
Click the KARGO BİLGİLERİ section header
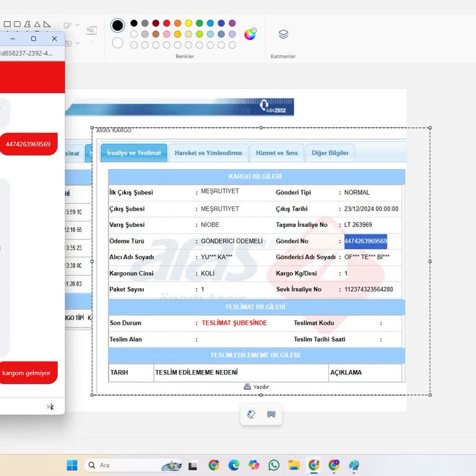click(255, 177)
